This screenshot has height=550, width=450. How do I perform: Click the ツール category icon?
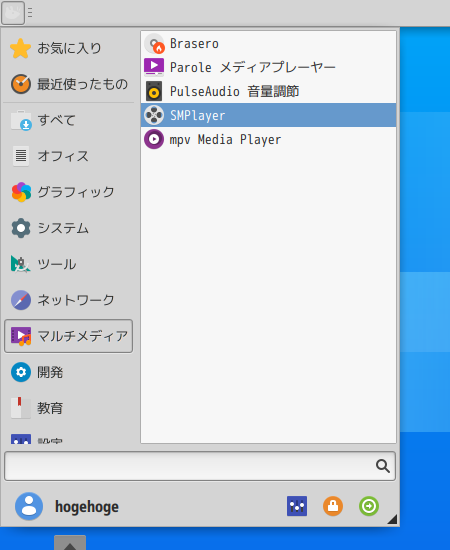[21, 264]
